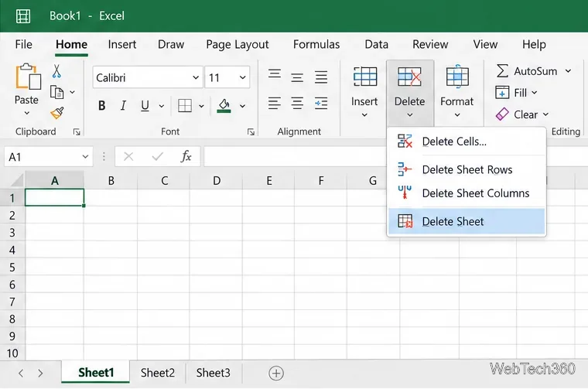The width and height of the screenshot is (588, 389).
Task: Click Bottom Align icon
Action: (x=321, y=77)
